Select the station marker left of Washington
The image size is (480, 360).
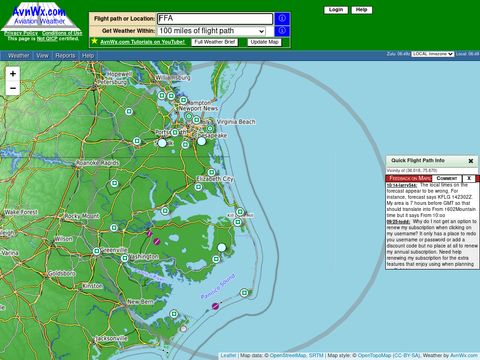(125, 258)
